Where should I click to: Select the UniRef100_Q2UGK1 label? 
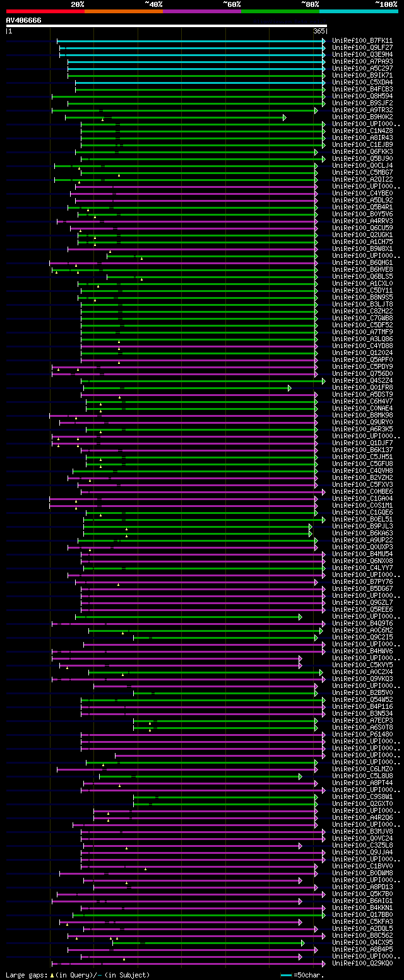[x=362, y=235]
